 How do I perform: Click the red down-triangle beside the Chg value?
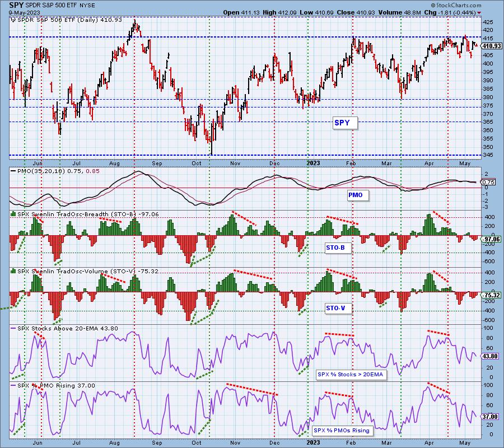479,13
